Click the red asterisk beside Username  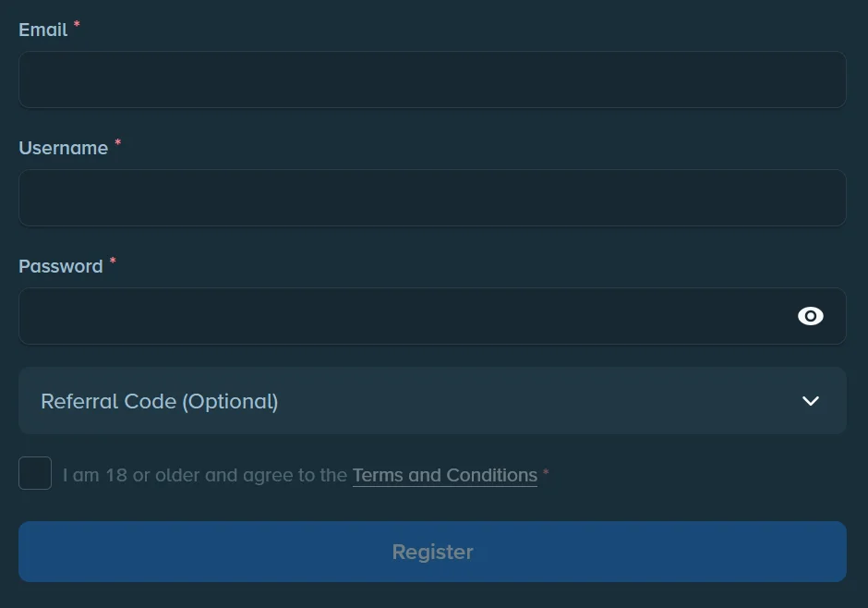117,142
